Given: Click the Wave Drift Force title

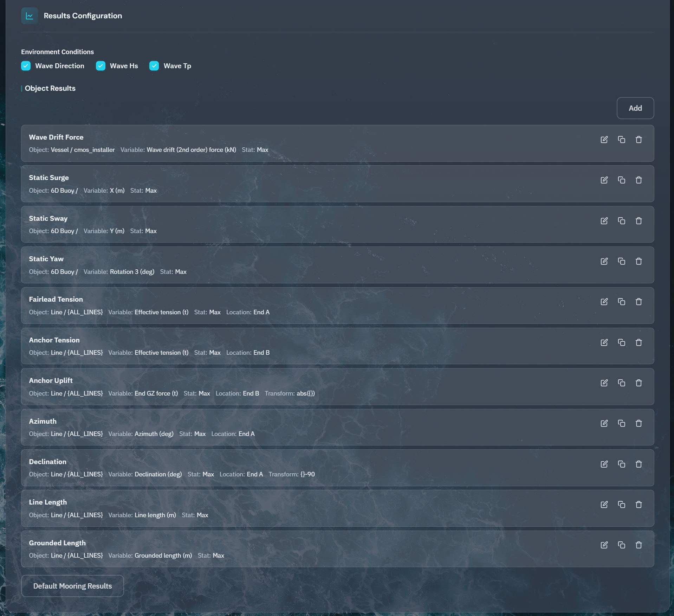Looking at the screenshot, I should click(56, 137).
